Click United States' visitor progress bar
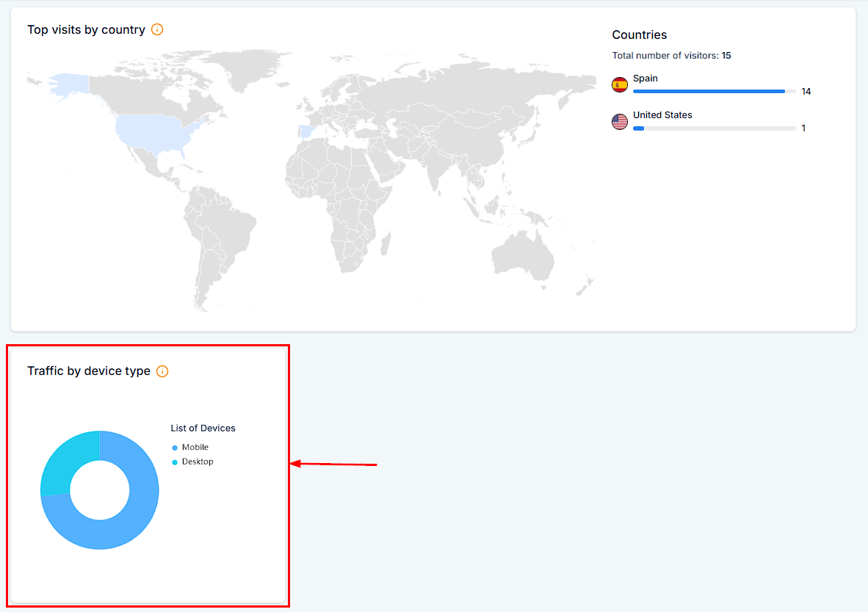The width and height of the screenshot is (868, 612). click(x=714, y=128)
